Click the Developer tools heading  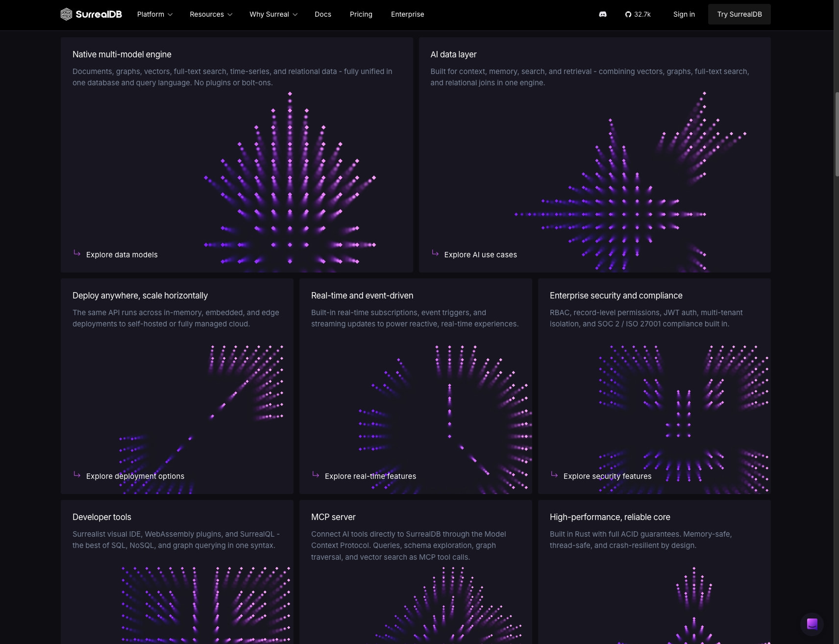[102, 517]
